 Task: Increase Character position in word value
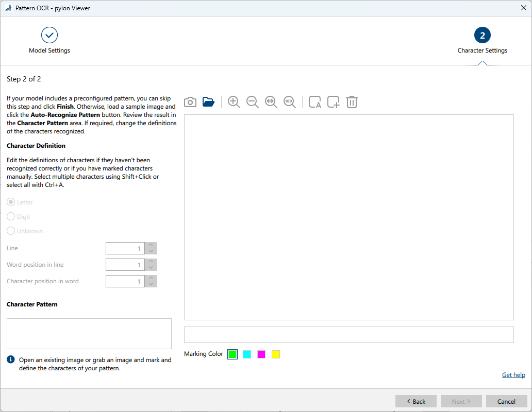click(151, 278)
